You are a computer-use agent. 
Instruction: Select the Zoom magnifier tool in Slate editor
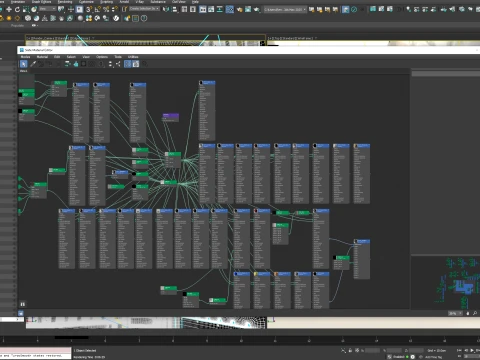(475, 313)
